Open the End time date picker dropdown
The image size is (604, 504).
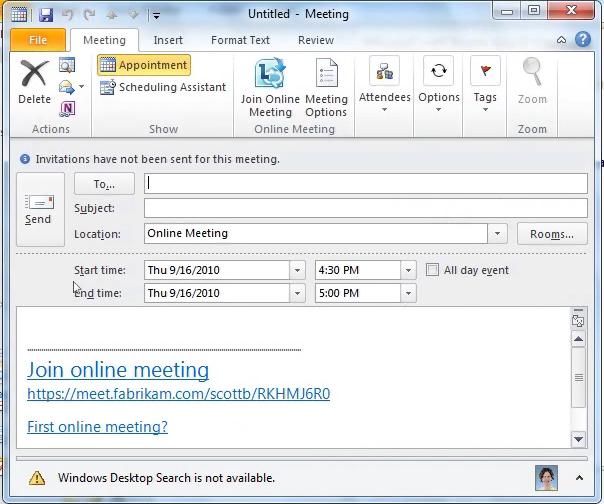pyautogui.click(x=297, y=293)
